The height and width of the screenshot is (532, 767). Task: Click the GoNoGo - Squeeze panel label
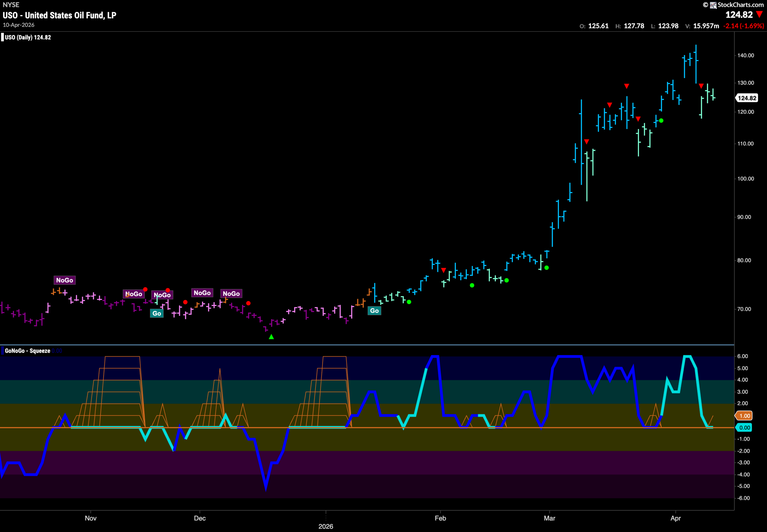pos(28,351)
